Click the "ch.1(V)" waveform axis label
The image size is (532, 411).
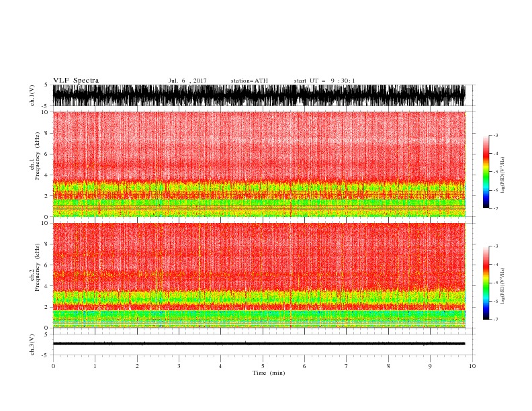tap(32, 95)
